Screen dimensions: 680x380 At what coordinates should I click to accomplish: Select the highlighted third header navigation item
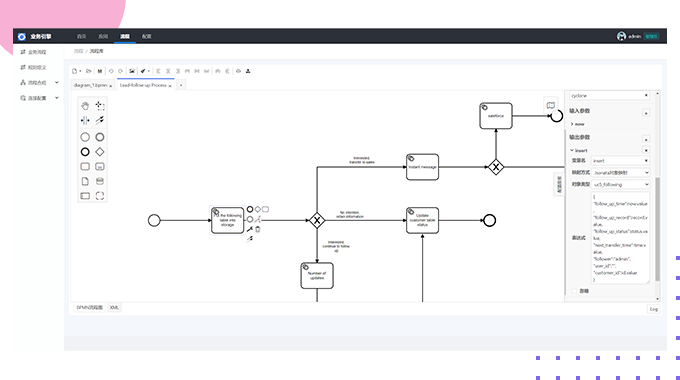pyautogui.click(x=125, y=36)
